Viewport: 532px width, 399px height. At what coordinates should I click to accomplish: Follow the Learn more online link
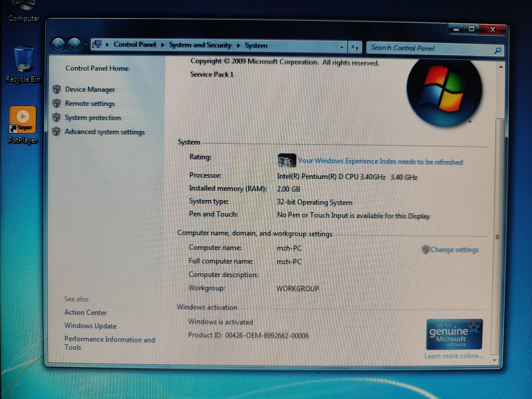(454, 356)
